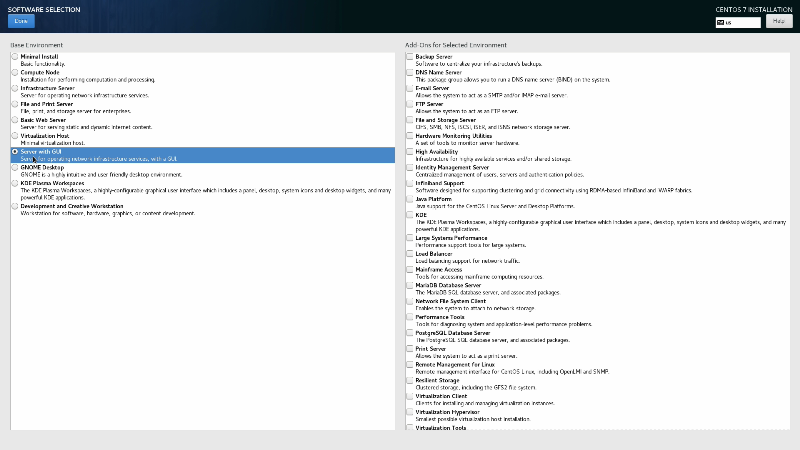Choose Development and Creative Workstation radio button
The image size is (800, 450).
pyautogui.click(x=15, y=206)
